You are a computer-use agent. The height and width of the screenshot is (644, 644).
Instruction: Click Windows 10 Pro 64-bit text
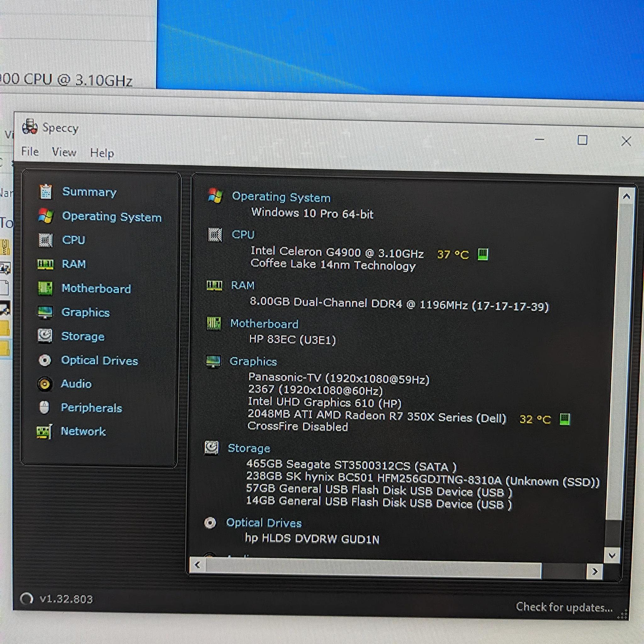point(313,213)
